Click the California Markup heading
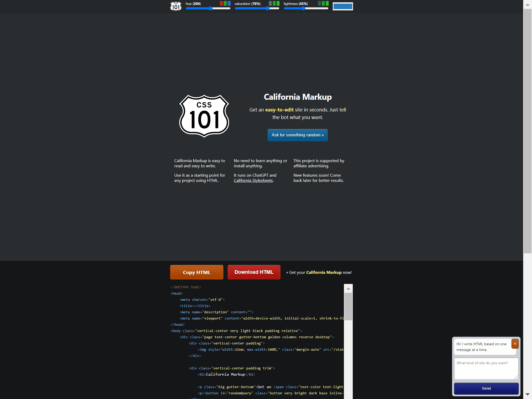 click(298, 97)
